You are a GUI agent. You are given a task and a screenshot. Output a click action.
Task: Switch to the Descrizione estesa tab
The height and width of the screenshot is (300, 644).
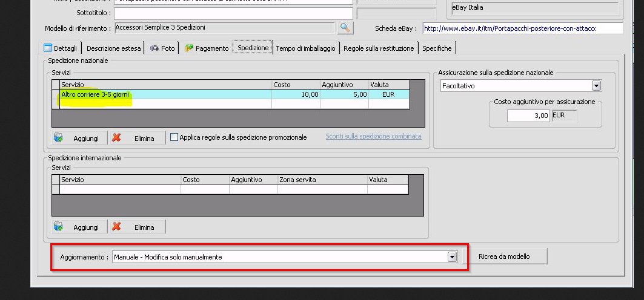click(113, 48)
